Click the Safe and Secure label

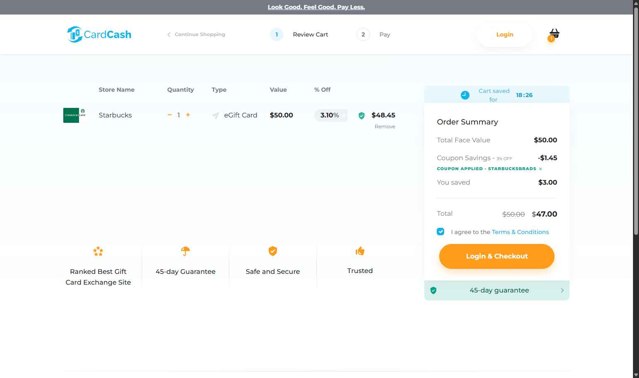click(273, 271)
